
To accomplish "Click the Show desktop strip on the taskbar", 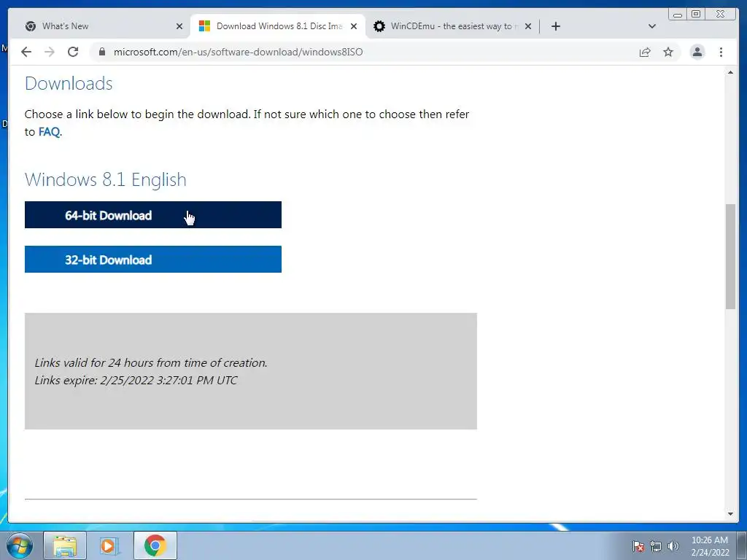I will [x=742, y=545].
